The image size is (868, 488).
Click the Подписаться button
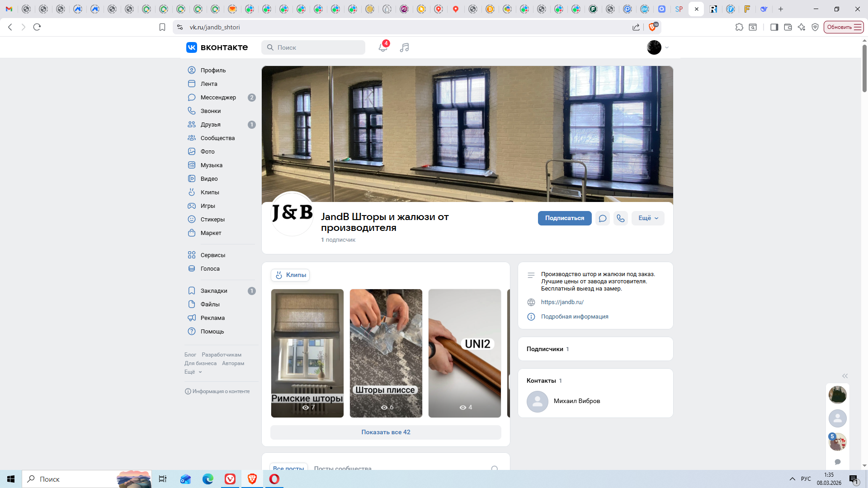(x=564, y=218)
